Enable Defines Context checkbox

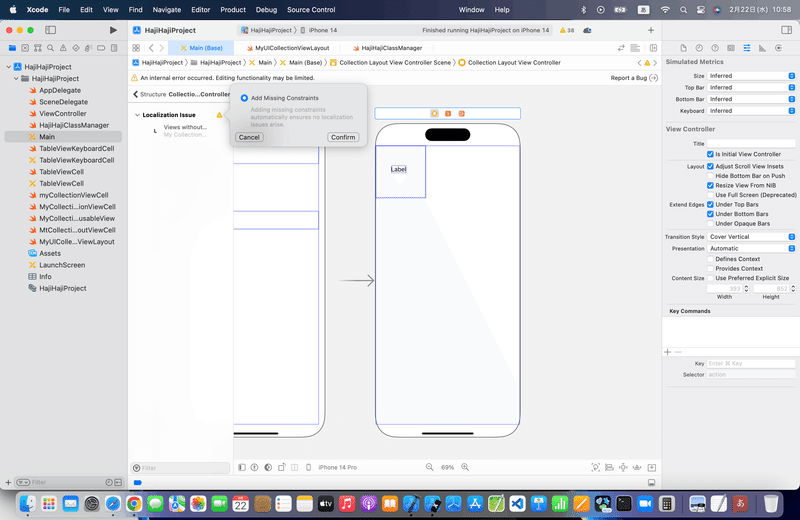pos(710,259)
